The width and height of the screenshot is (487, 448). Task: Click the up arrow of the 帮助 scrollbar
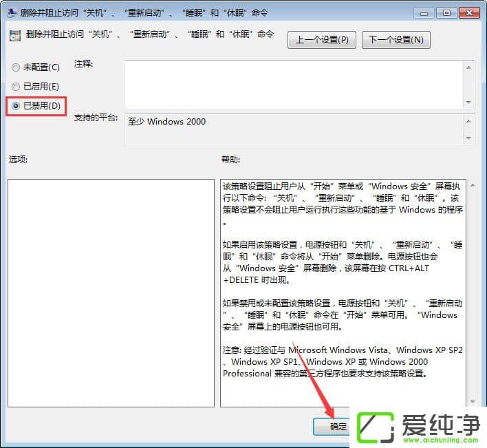click(x=473, y=186)
